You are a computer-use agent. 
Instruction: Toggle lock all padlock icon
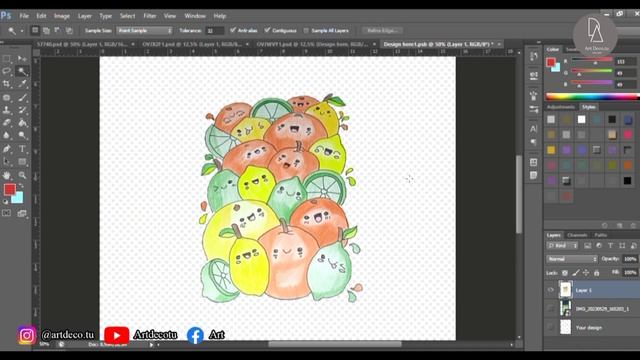coord(596,273)
